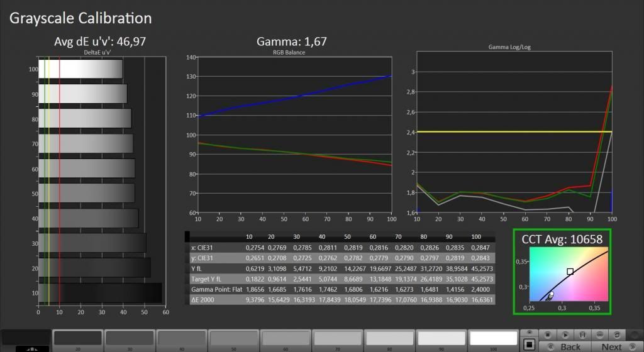Click the black square current-pattern icon

point(529,344)
